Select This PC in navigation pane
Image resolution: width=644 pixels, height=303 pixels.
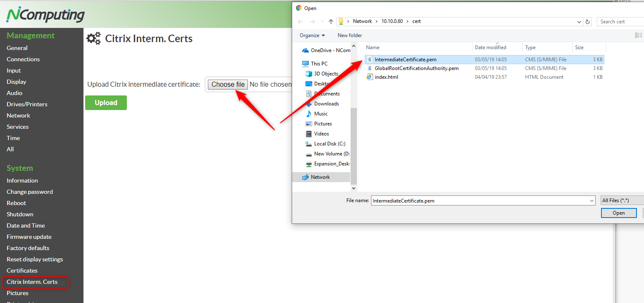pos(315,64)
